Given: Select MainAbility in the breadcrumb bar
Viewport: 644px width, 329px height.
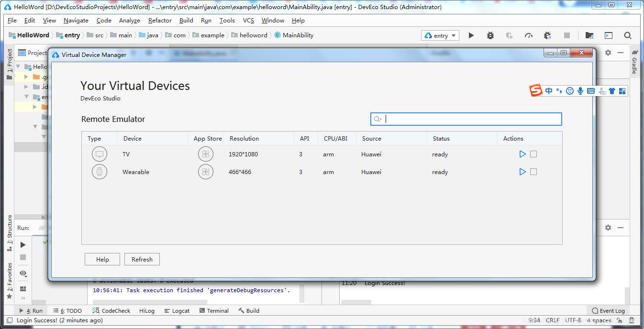Looking at the screenshot, I should point(294,35).
